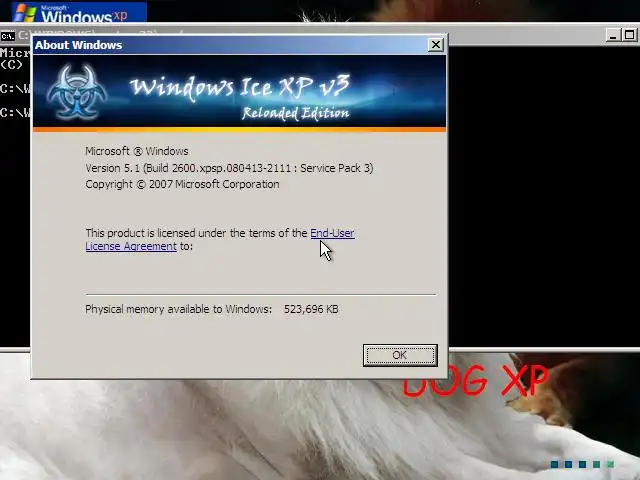Click 'Reloaded Edition' banner subtitle

coord(296,113)
